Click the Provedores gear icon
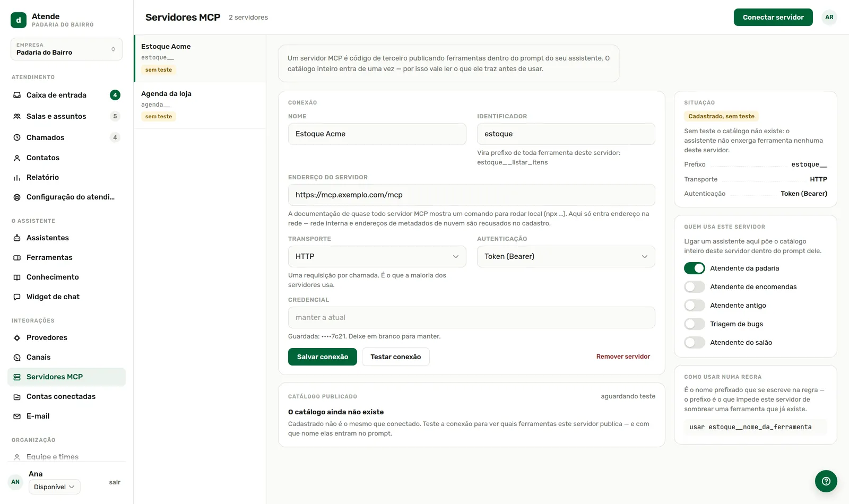Screen dimensions: 849x504 coord(17,337)
